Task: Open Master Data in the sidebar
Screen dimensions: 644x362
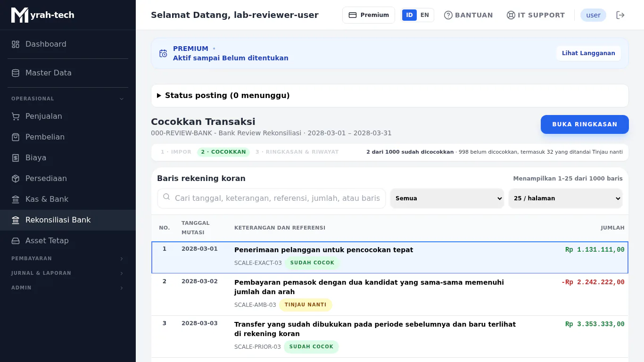Action: click(x=68, y=73)
